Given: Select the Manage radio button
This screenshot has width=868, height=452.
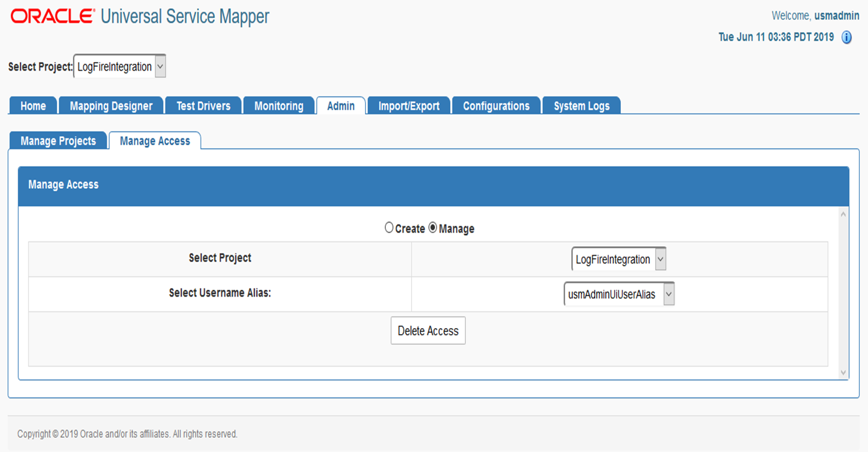Looking at the screenshot, I should [433, 228].
